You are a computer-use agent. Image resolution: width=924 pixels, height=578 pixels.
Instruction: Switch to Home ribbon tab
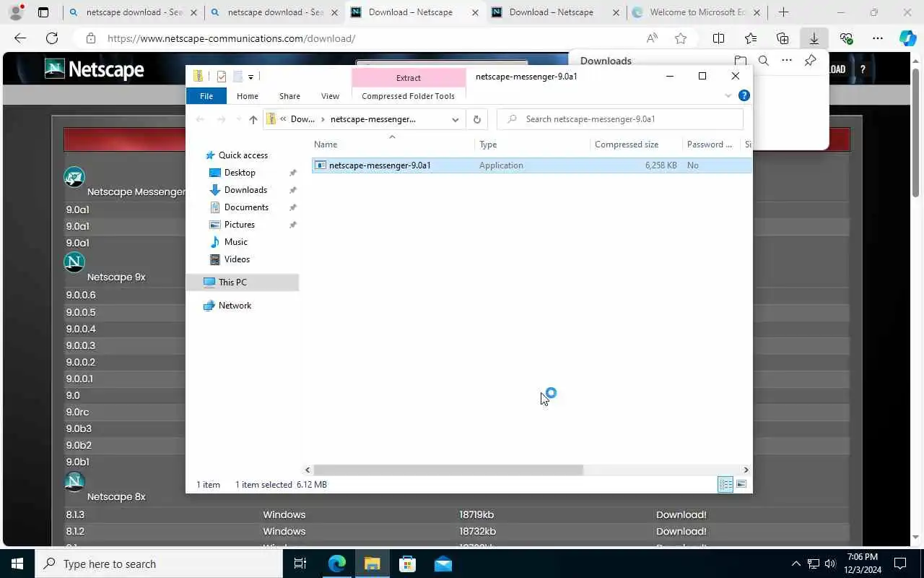pyautogui.click(x=248, y=96)
